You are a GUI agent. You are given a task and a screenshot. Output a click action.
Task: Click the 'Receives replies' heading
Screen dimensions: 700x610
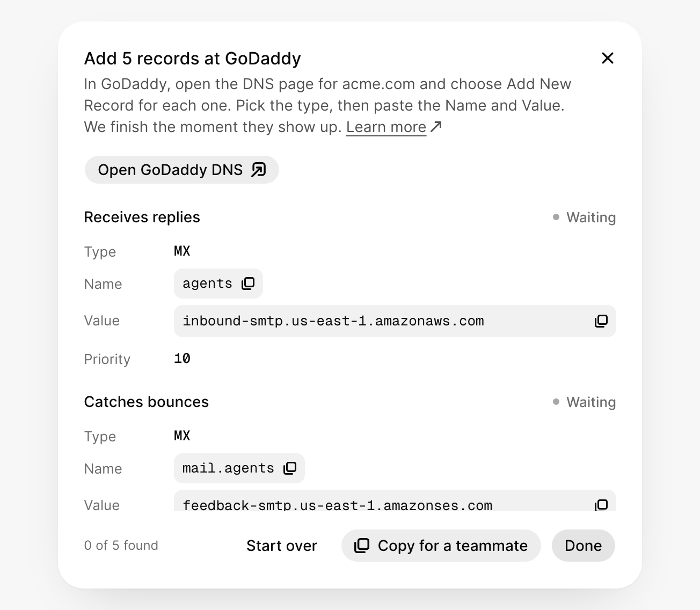(x=142, y=217)
